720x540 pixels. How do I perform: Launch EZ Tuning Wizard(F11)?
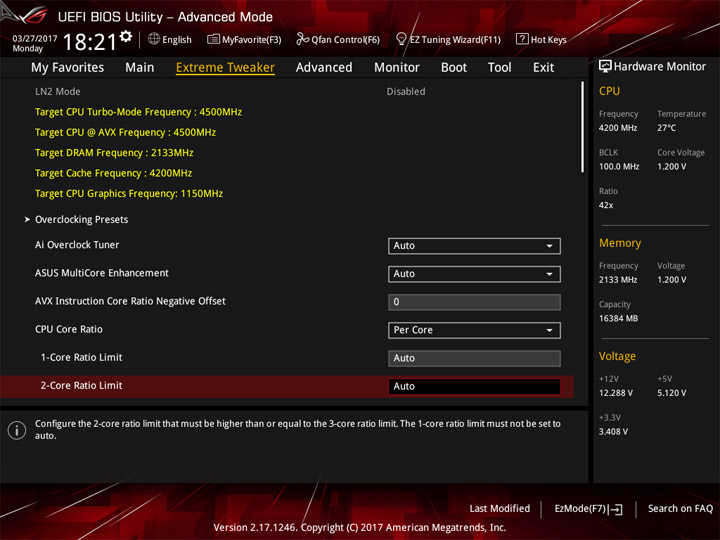[448, 39]
